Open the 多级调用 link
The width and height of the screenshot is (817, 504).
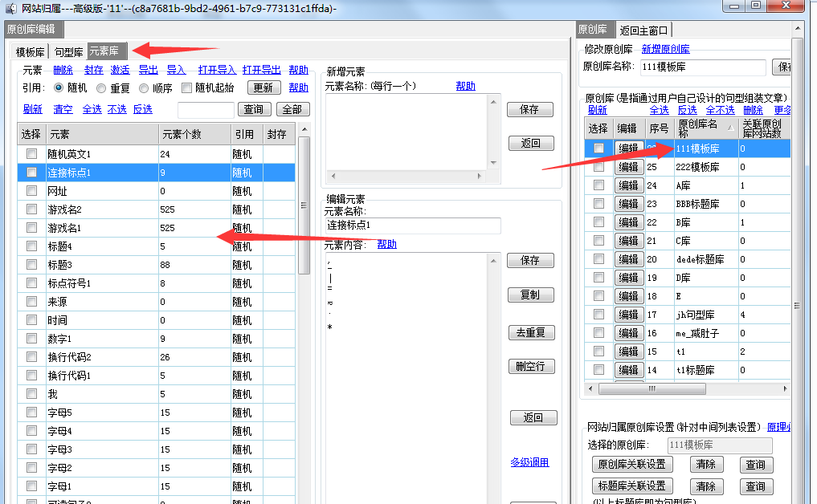coord(529,462)
